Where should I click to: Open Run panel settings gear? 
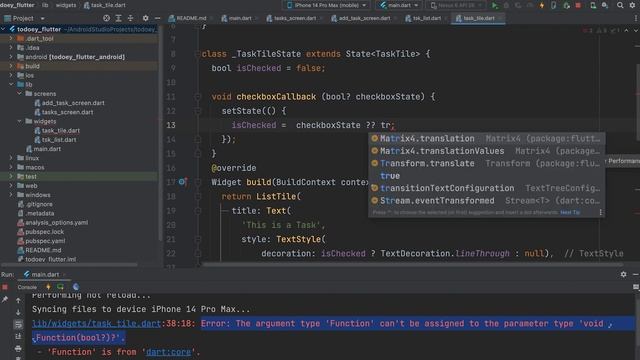click(x=623, y=274)
